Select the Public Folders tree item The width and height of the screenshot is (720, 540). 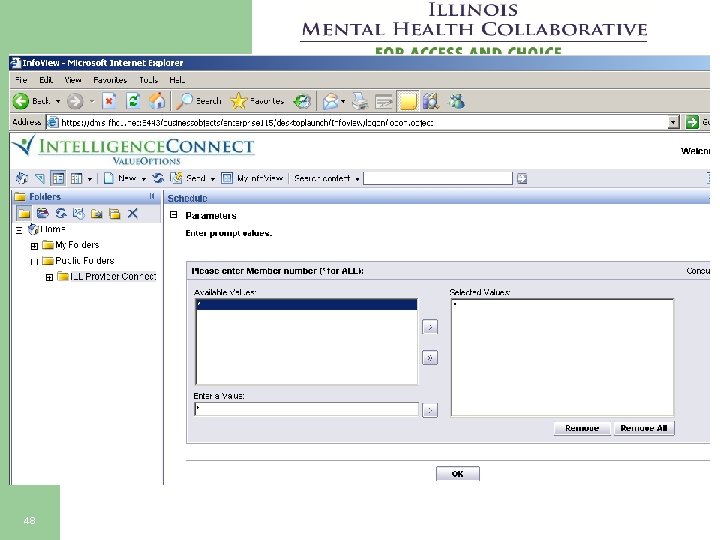(84, 261)
